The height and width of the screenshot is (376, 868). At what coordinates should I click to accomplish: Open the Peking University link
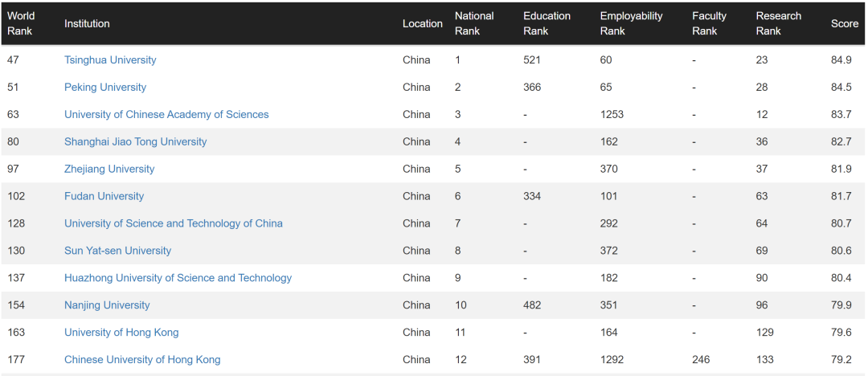105,88
